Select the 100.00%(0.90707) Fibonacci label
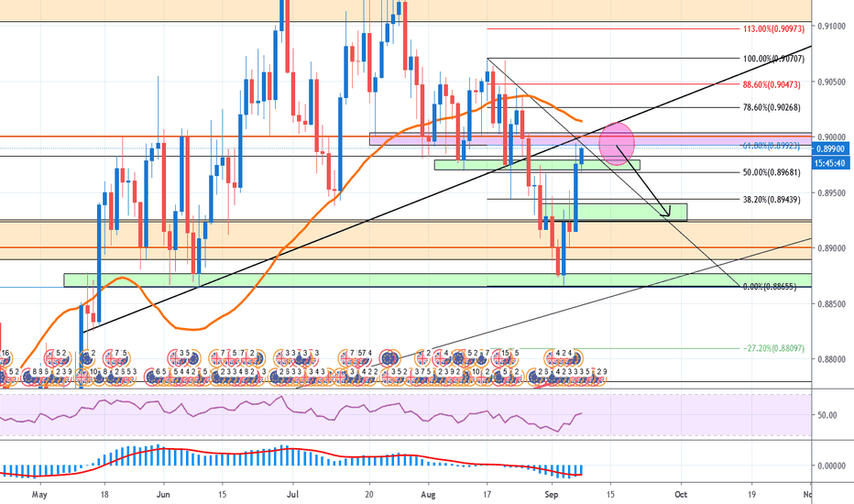Screen dimensions: 854x504 click(773, 59)
